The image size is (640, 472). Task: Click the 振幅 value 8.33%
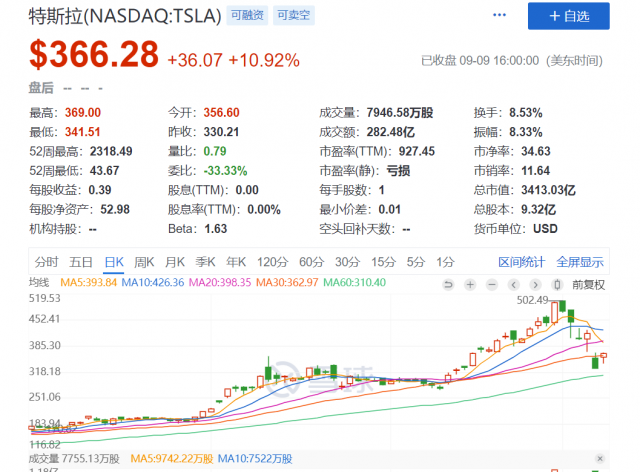(525, 132)
